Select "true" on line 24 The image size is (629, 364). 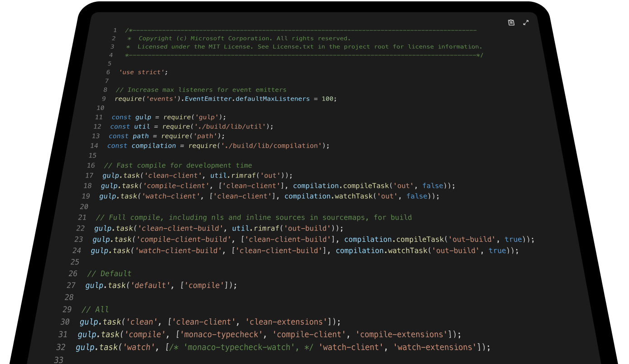[498, 250]
